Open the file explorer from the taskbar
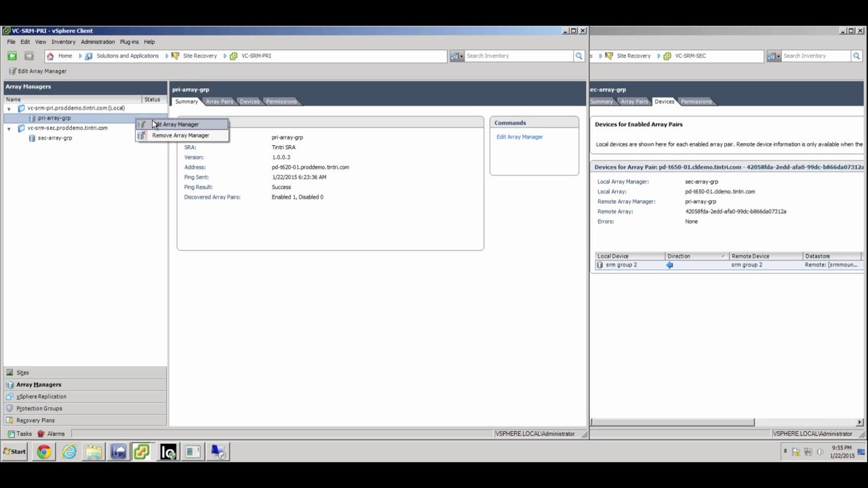Screen dimensions: 868x488 pyautogui.click(x=94, y=452)
